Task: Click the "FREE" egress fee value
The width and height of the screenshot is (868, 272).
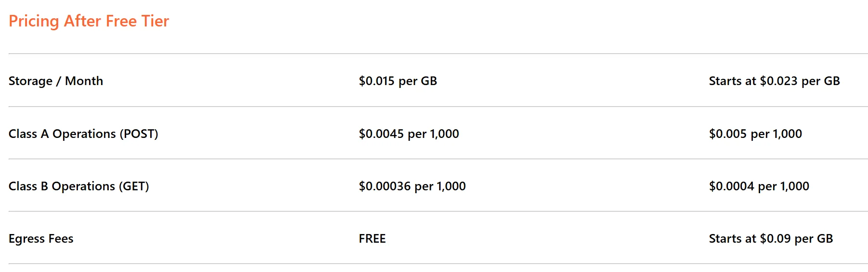Action: pyautogui.click(x=372, y=238)
